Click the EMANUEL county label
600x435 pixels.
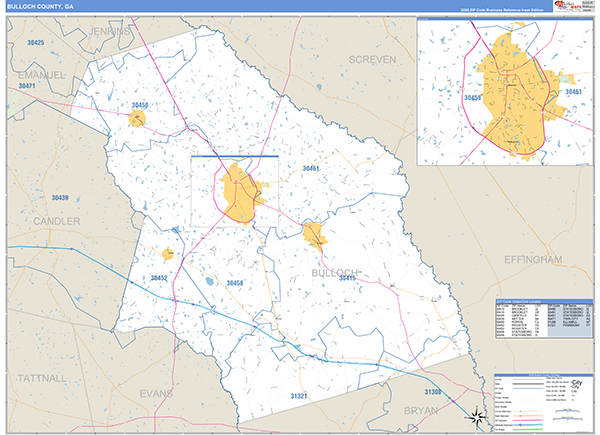42,75
